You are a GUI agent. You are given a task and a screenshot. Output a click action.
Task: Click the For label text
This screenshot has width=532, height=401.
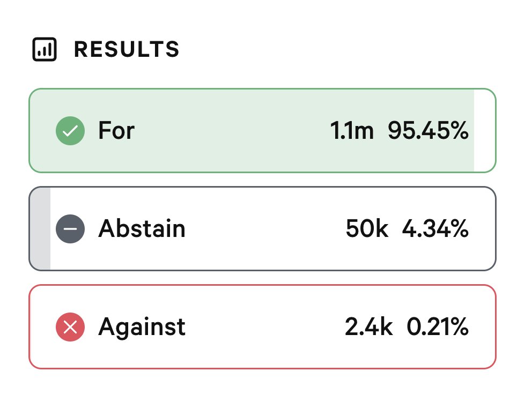(116, 130)
